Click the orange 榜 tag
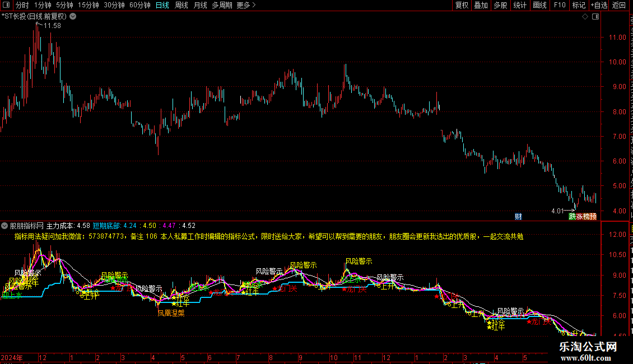Screen dimensions: 633x364 click(x=586, y=217)
